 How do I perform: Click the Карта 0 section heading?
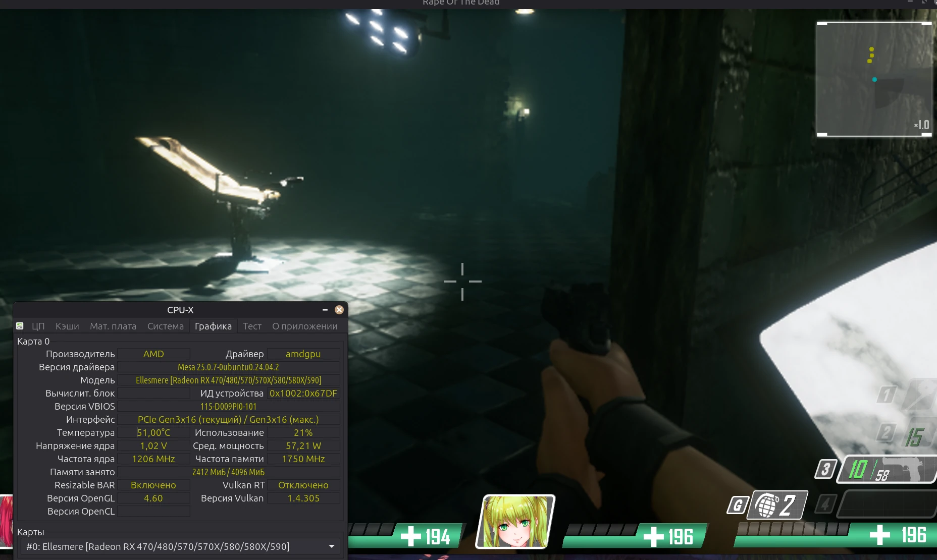[x=33, y=342]
